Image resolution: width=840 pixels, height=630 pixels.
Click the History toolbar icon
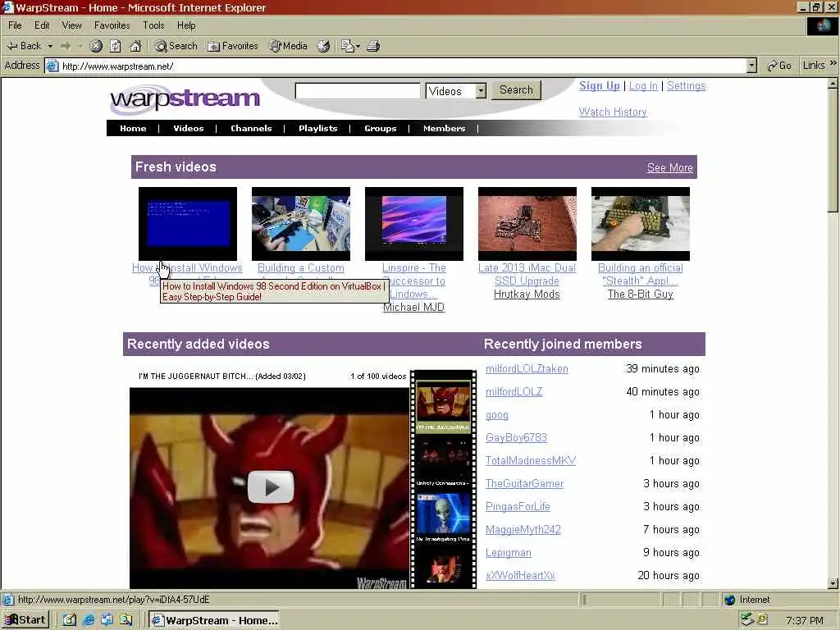pyautogui.click(x=323, y=46)
